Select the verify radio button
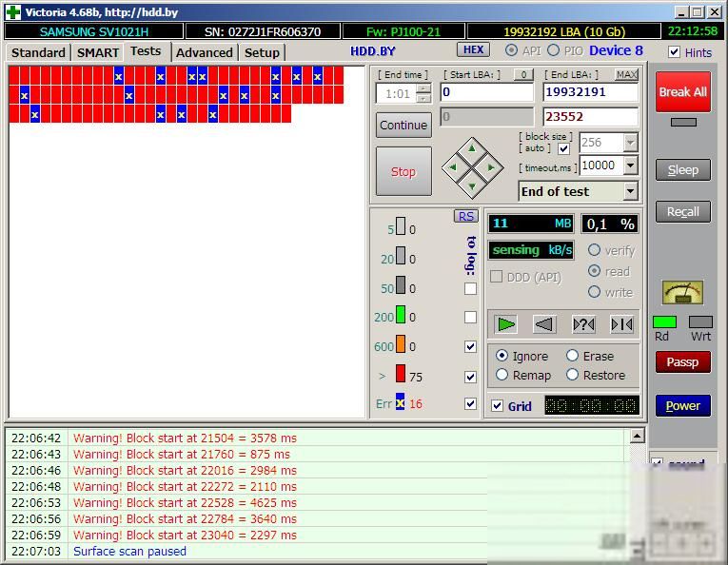This screenshot has height=565, width=728. [594, 250]
